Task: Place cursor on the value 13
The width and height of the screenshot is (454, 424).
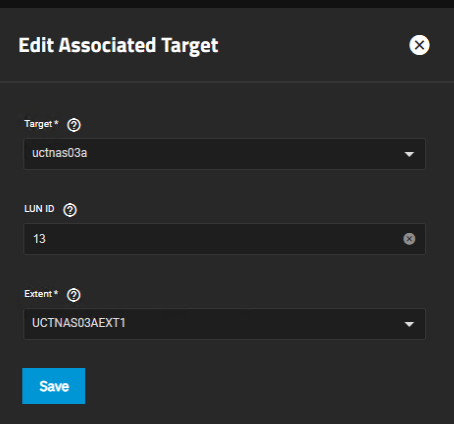Action: (39, 239)
